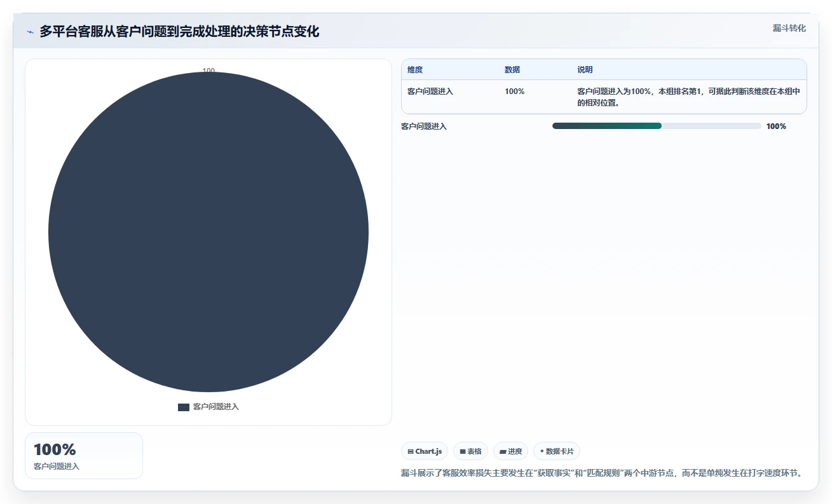Click the 表格 tag chip
832x504 pixels.
point(470,451)
